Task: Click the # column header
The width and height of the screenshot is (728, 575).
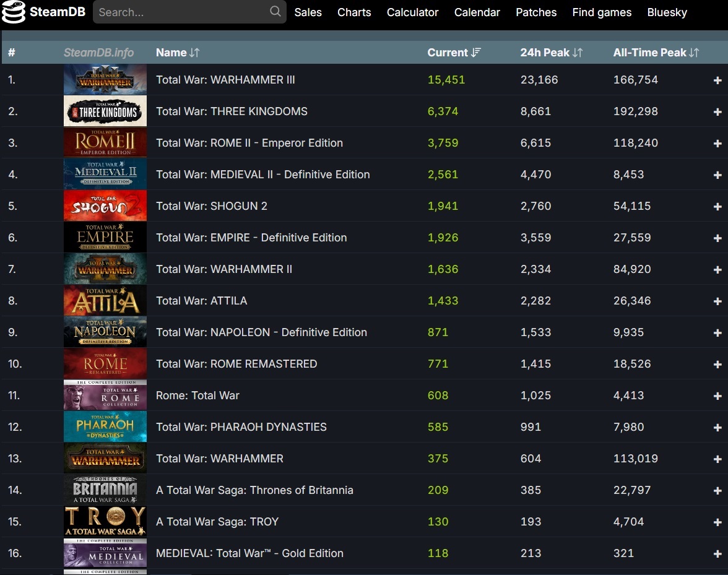Action: point(12,53)
